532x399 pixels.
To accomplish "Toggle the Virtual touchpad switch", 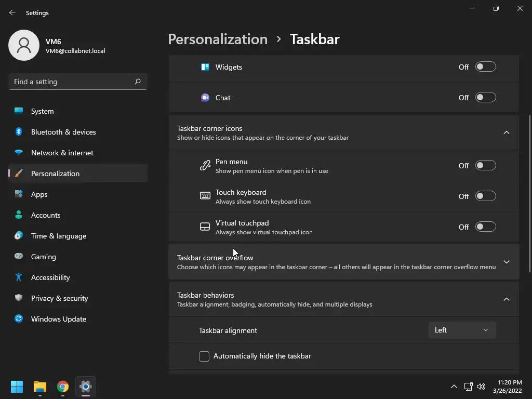I will tap(486, 227).
